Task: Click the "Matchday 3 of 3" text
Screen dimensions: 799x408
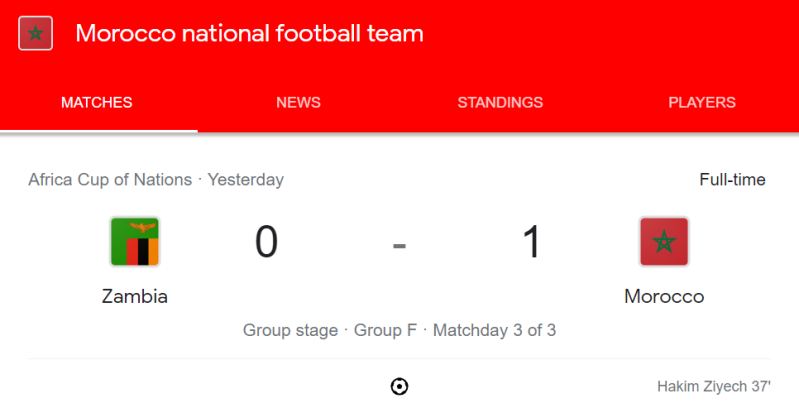Action: (494, 330)
